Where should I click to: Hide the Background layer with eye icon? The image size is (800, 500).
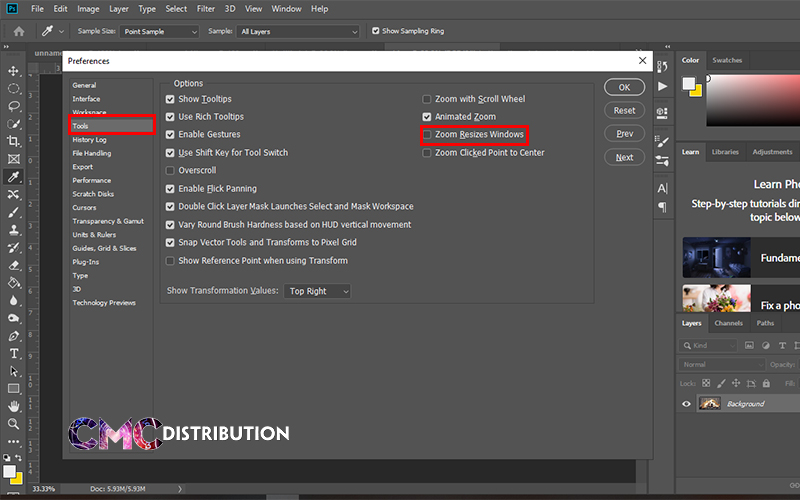pos(686,404)
